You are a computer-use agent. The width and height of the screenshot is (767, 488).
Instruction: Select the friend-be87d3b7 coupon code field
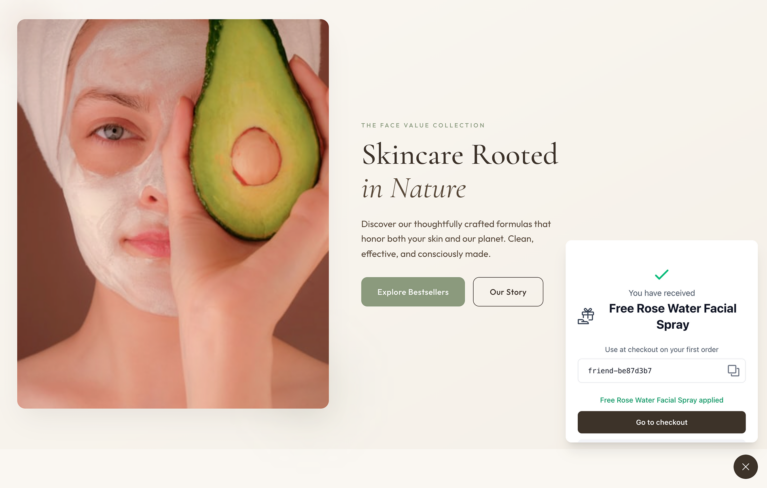tap(661, 371)
